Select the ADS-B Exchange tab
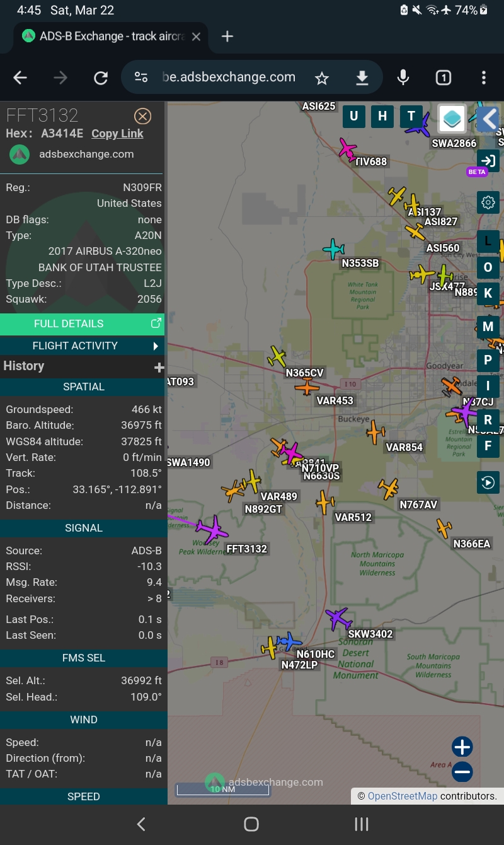504x845 pixels. click(112, 37)
